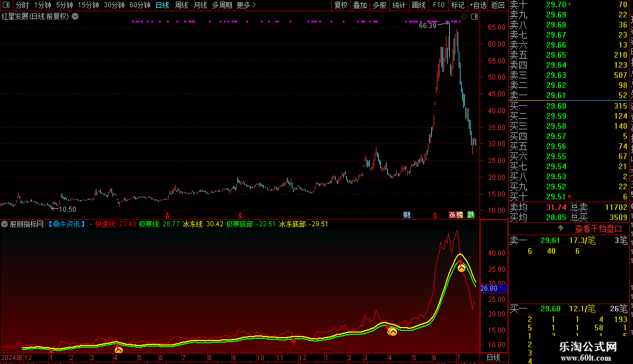Switch to 分时 intraday view
The height and width of the screenshot is (364, 633).
[x=22, y=5]
